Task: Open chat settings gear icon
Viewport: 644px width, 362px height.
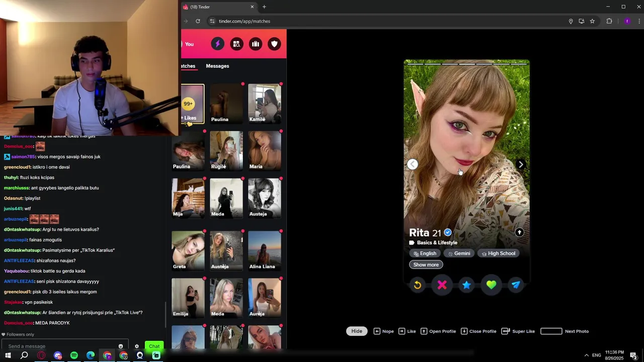Action: (x=136, y=346)
